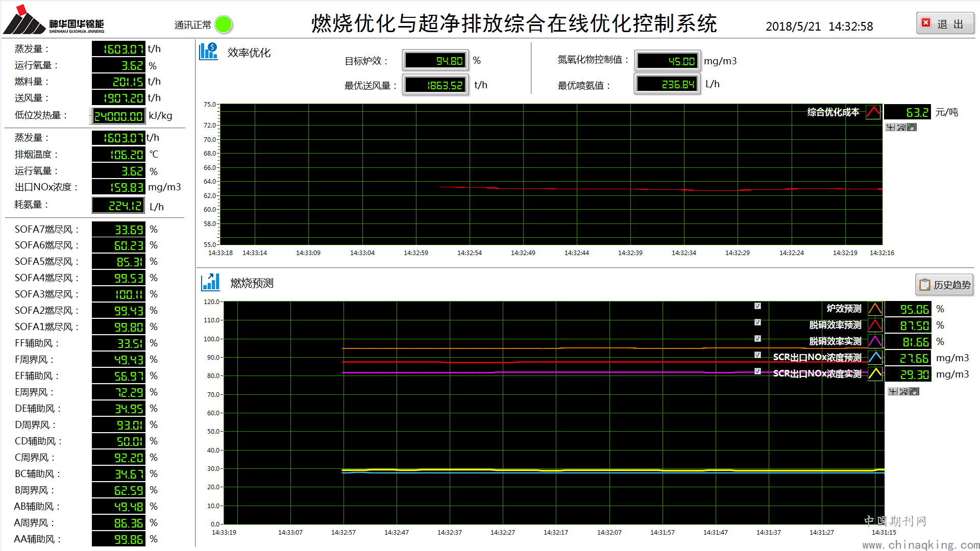
Task: Select the zoom tool under 综合优化成本 legend
Action: (x=901, y=127)
